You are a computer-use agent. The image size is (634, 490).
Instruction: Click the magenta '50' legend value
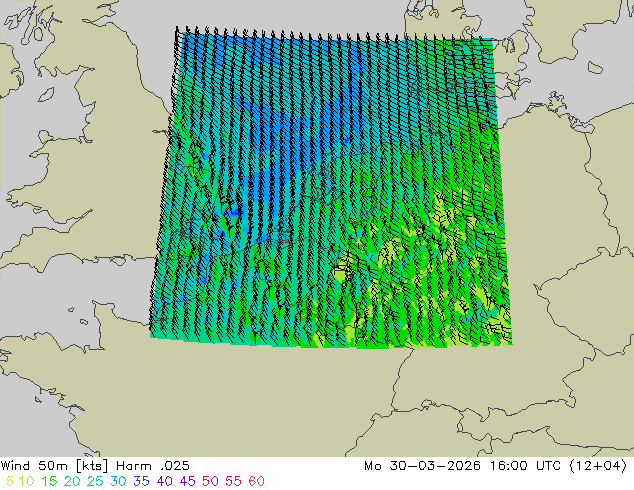click(210, 481)
